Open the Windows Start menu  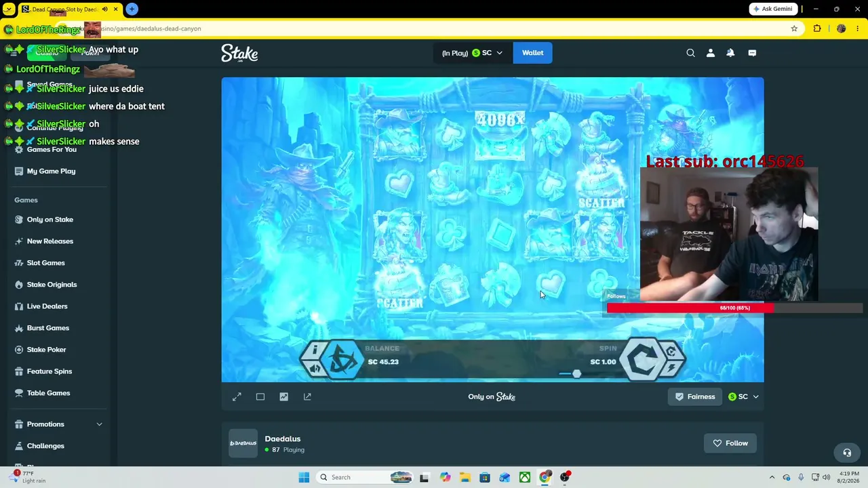click(x=304, y=477)
